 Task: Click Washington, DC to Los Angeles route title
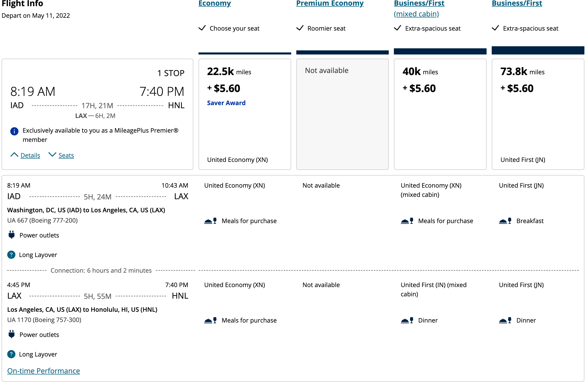click(86, 210)
